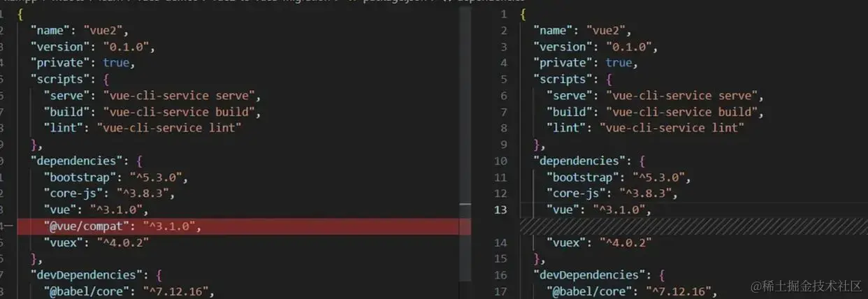Click line number 9 in the modified editor

tap(505, 145)
